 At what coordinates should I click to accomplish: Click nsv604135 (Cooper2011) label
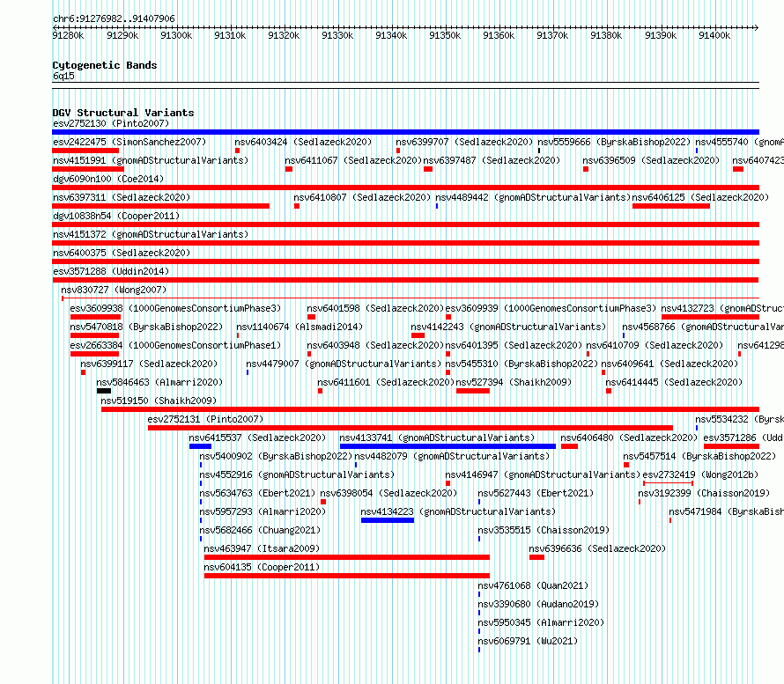(262, 567)
